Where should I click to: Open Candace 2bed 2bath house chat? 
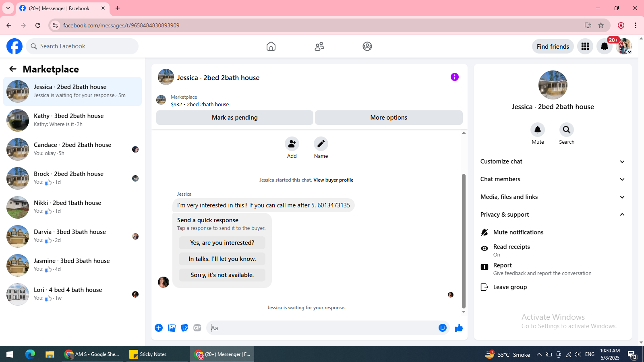point(72,149)
